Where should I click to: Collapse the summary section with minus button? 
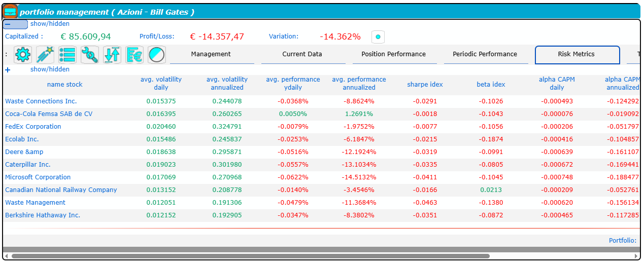tap(15, 24)
